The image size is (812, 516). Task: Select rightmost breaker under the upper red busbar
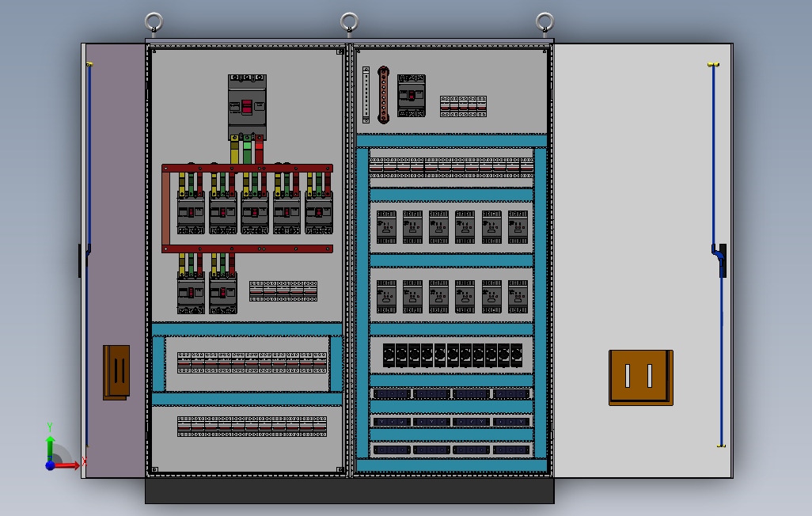(319, 212)
